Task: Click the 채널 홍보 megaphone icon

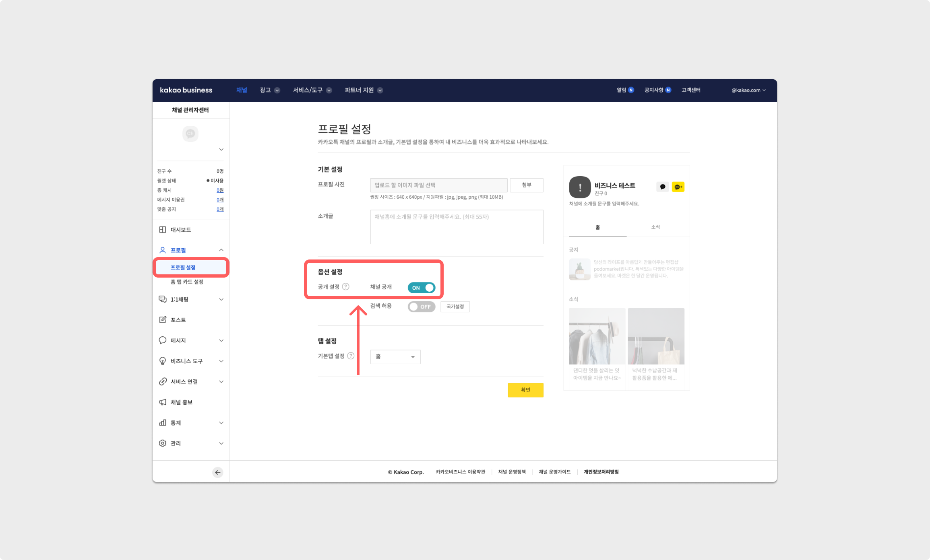Action: click(x=163, y=402)
